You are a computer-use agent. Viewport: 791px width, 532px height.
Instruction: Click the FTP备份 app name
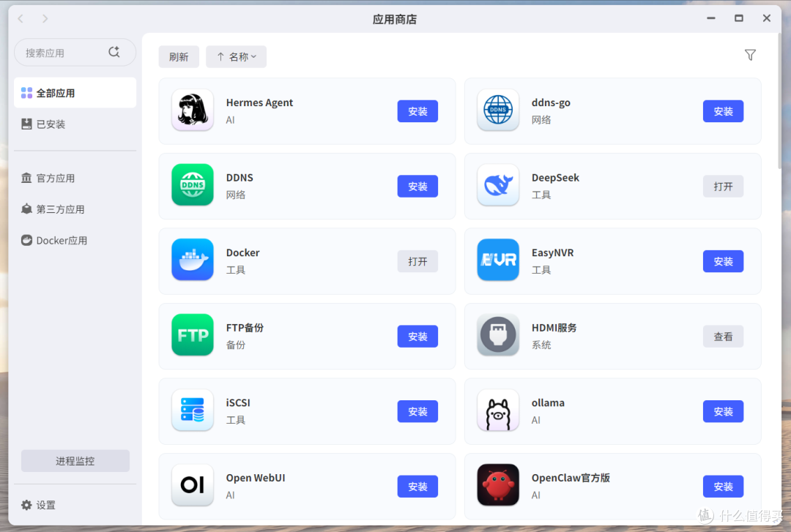tap(245, 328)
